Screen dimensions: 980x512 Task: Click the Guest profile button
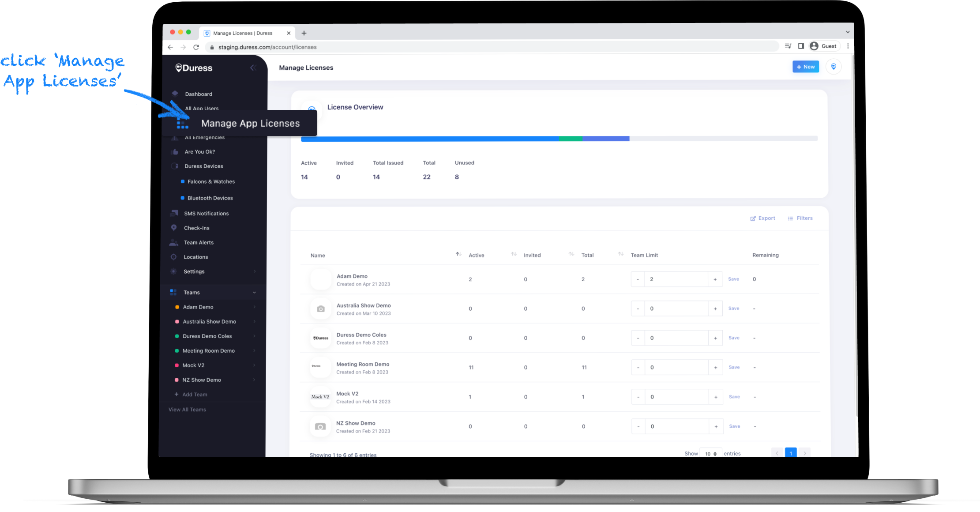click(824, 46)
